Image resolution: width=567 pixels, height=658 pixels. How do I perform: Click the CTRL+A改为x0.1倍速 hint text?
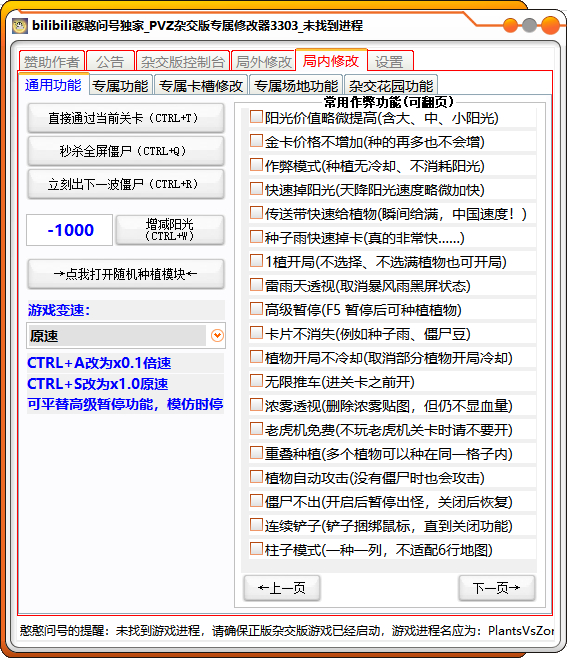[99, 363]
